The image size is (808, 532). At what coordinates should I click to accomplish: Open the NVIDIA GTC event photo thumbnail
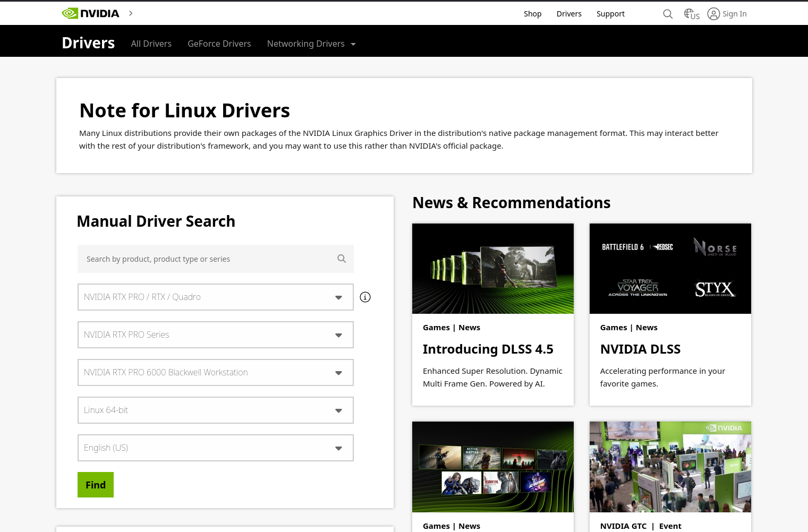[670, 467]
